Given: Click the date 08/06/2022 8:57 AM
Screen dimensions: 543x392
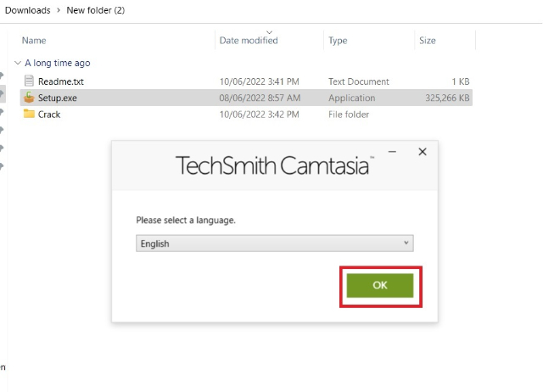Looking at the screenshot, I should pos(260,98).
